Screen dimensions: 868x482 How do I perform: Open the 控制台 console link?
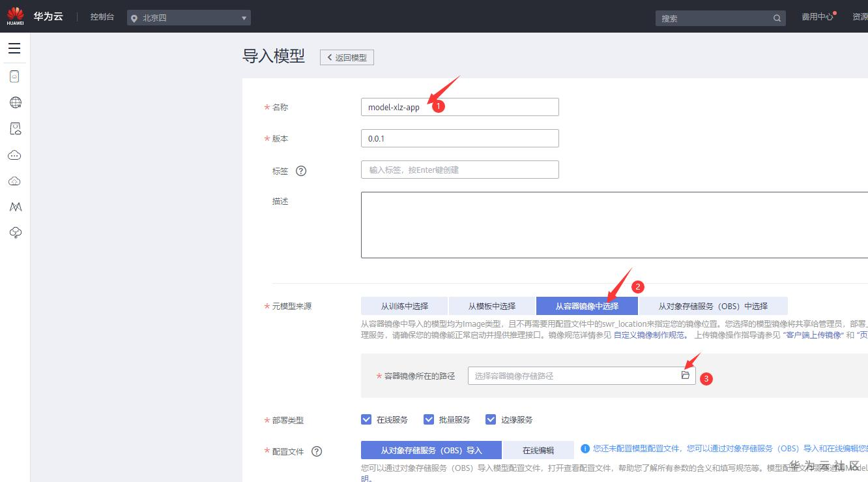click(x=102, y=17)
